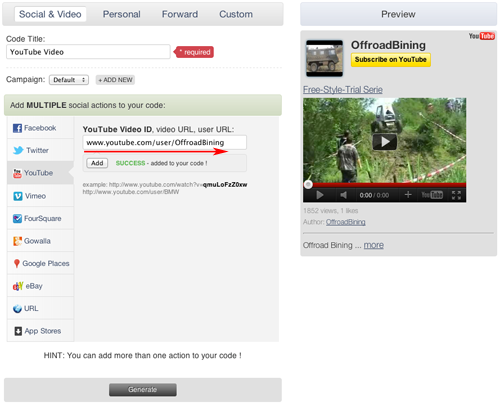Mute the video player volume
Screen dimensions: 500x411
[x=343, y=195]
